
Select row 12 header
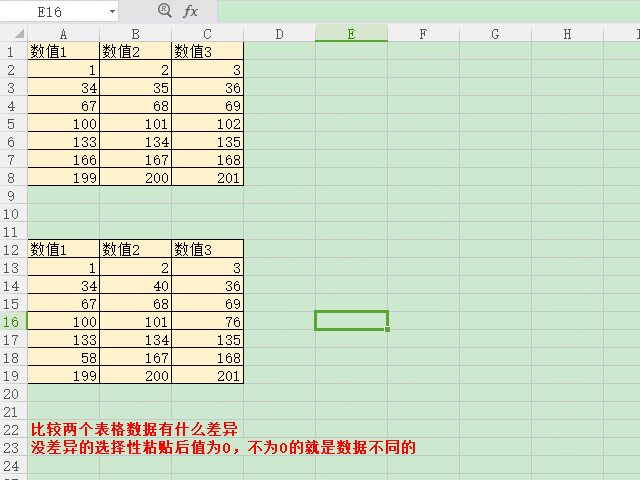tap(11, 250)
